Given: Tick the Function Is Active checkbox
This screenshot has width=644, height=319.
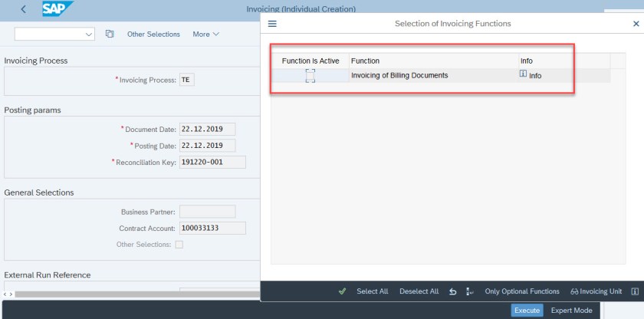Looking at the screenshot, I should click(310, 75).
